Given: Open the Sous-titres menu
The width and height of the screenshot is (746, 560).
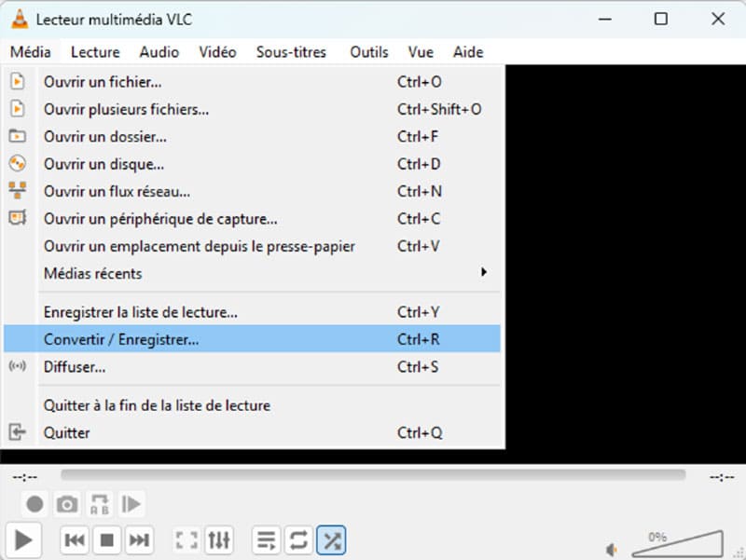Looking at the screenshot, I should 291,51.
